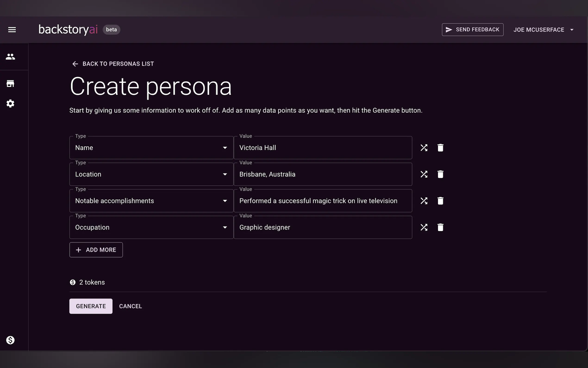Open the settings gear in the sidebar
The width and height of the screenshot is (588, 368).
[x=10, y=104]
